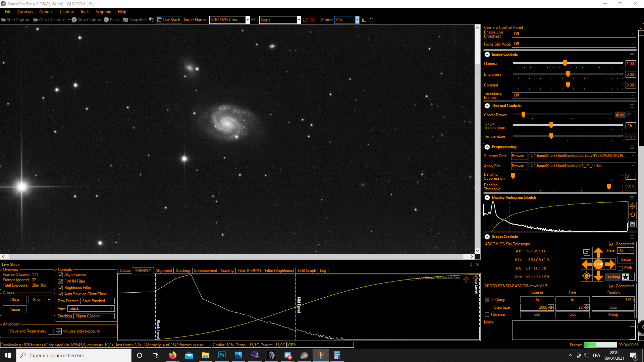This screenshot has height=362, width=644.
Task: Click histogram stretch auto lightning icon
Action: pos(632,206)
